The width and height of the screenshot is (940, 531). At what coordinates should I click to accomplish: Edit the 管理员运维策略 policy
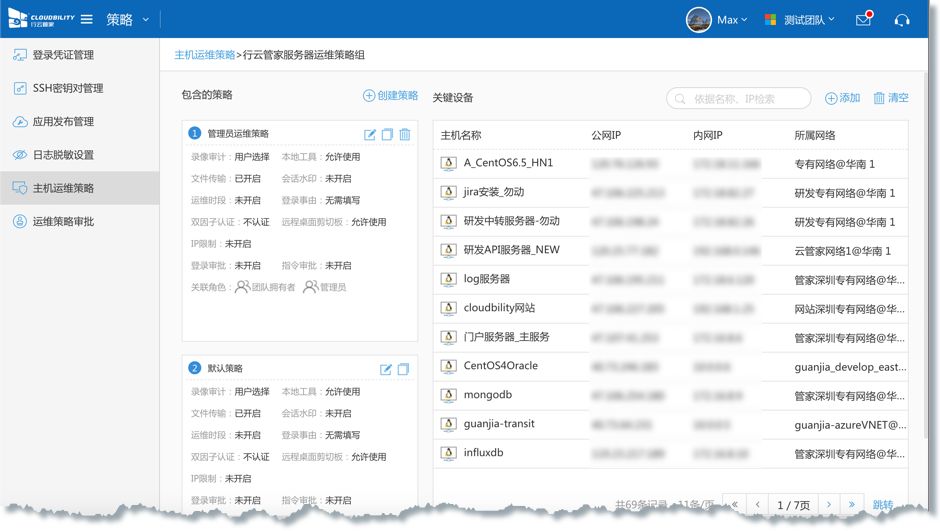(370, 134)
